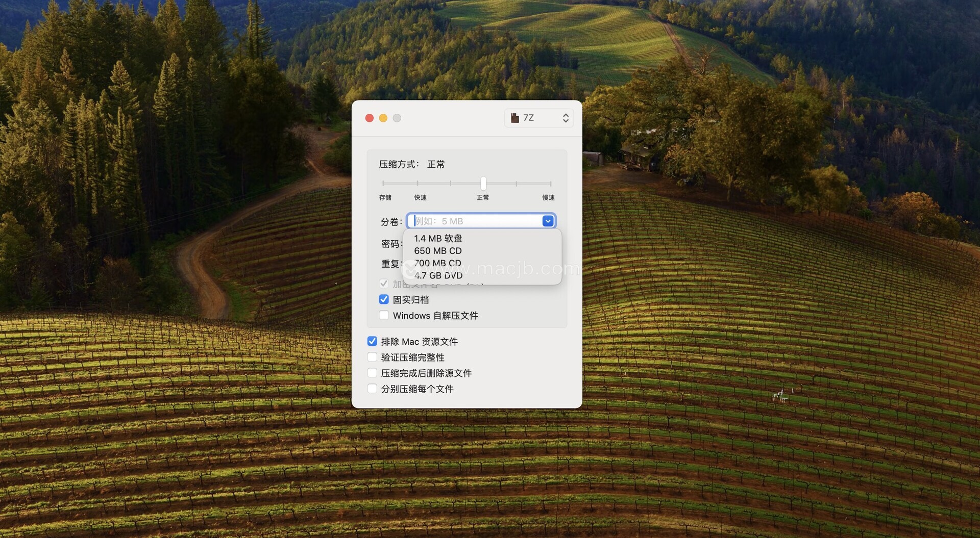Minimize the window with the yellow button
The width and height of the screenshot is (980, 538).
click(383, 118)
